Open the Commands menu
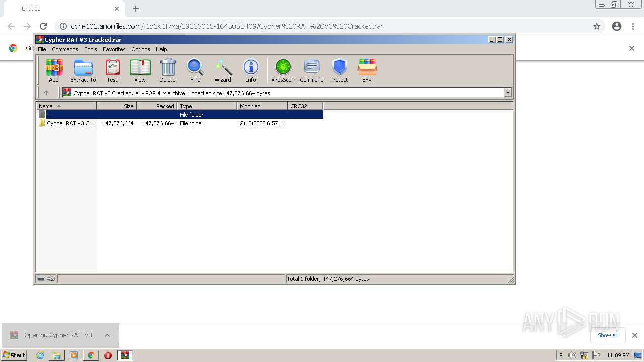This screenshot has width=644, height=362. (65, 49)
